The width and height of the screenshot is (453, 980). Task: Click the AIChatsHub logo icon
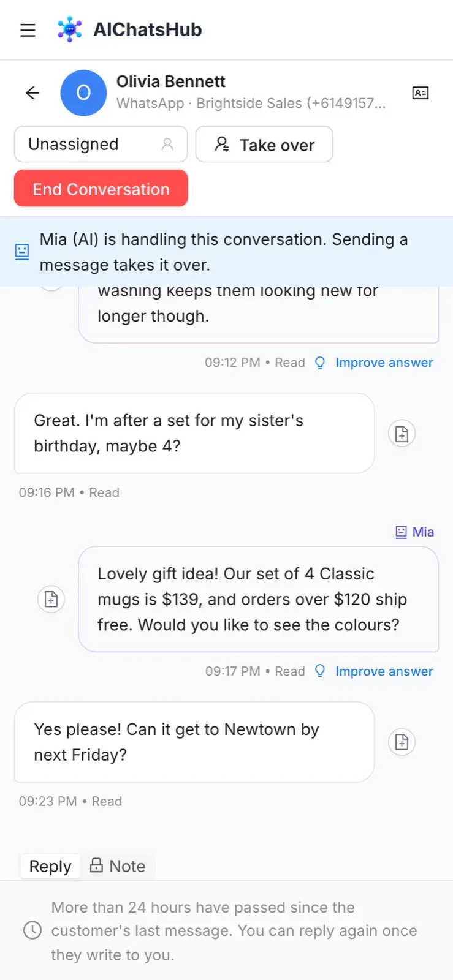69,29
